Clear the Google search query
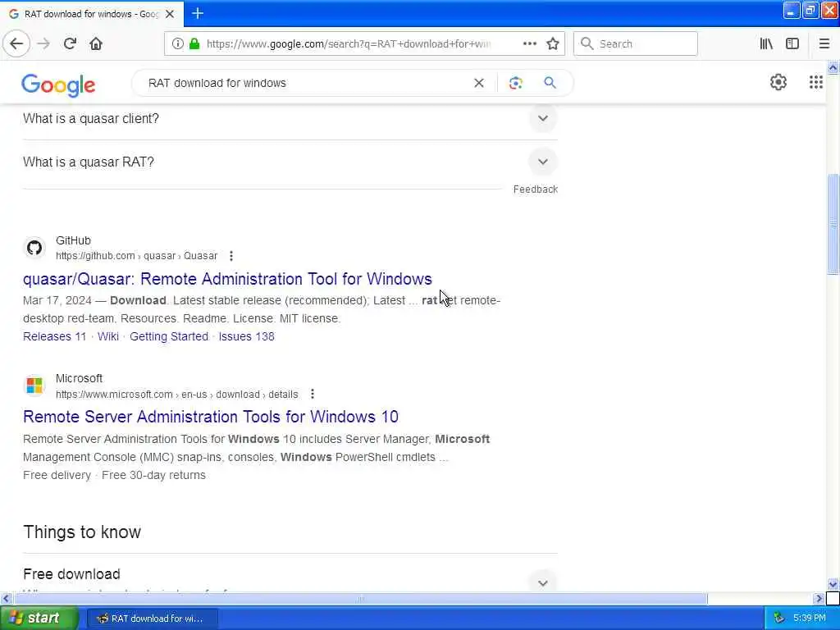840x630 pixels. [x=479, y=83]
